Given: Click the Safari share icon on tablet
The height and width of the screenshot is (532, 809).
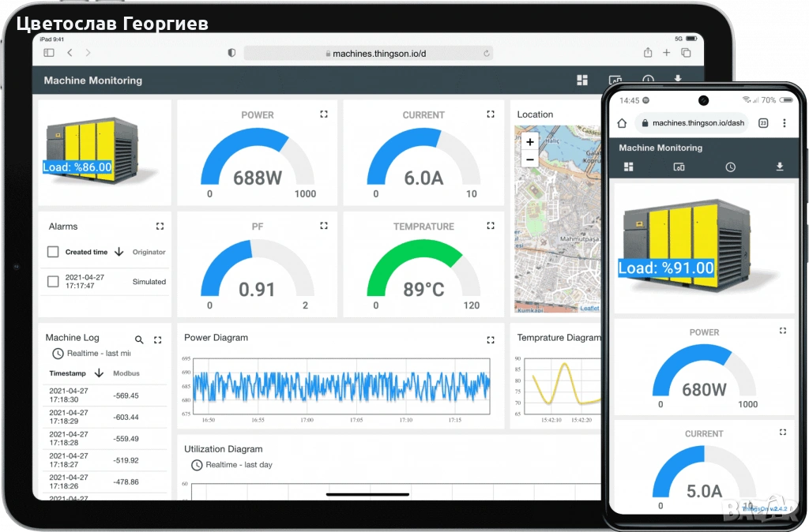Looking at the screenshot, I should pos(648,53).
